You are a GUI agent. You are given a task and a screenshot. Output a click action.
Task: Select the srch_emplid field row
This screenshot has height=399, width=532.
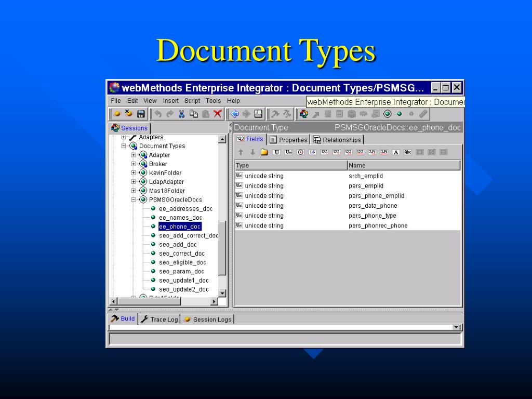[348, 176]
